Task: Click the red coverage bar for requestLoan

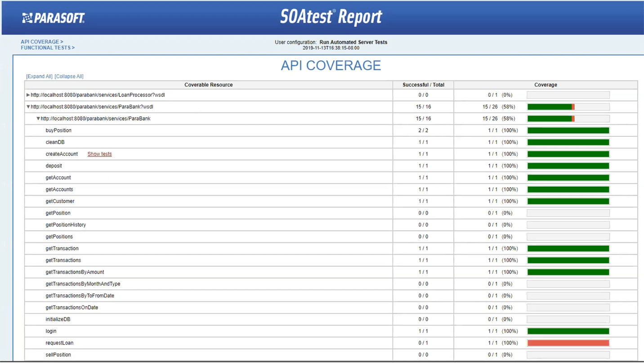Action: tap(568, 343)
